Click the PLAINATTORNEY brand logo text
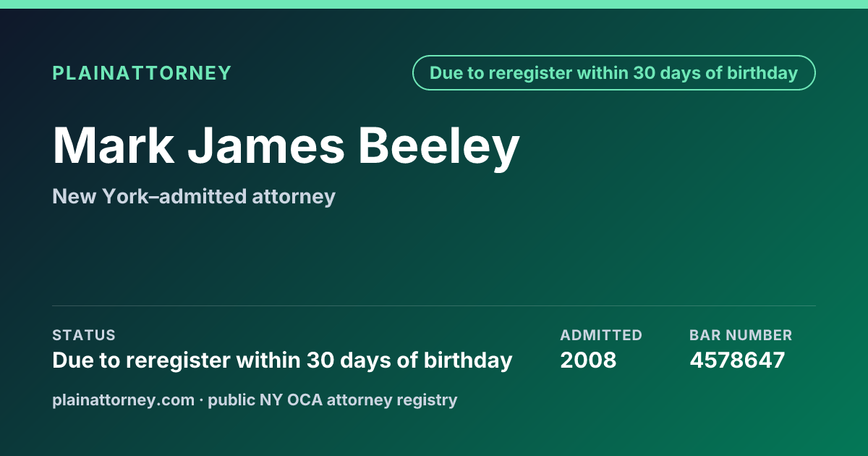The width and height of the screenshot is (868, 456). tap(142, 73)
